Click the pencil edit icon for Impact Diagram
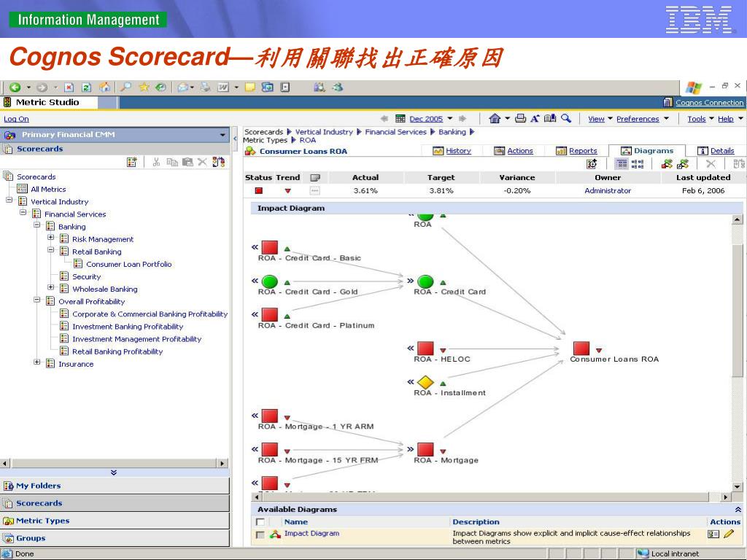Screen dimensions: 747x560 729,534
